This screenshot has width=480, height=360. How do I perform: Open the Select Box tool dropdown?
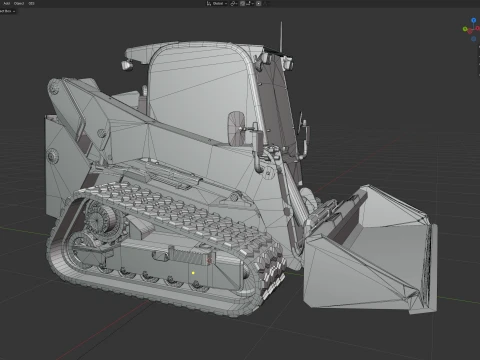click(7, 11)
